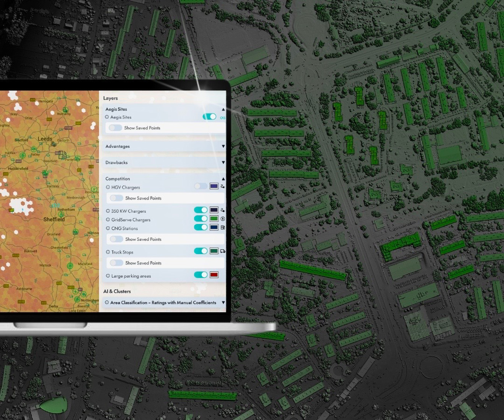The width and height of the screenshot is (504, 420).
Task: Click the HGV Chargers plug icon
Action: pos(223,186)
